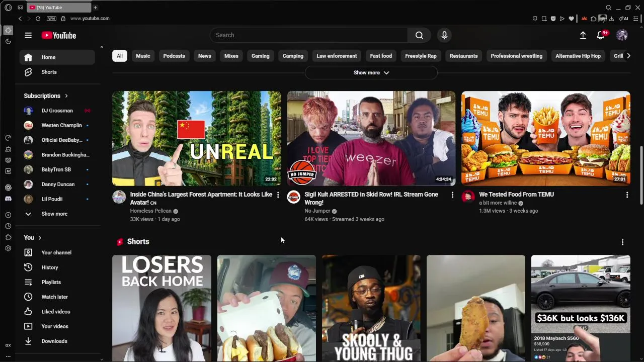Open the YouTube guide hamburger menu
The image size is (644, 362).
click(x=28, y=35)
